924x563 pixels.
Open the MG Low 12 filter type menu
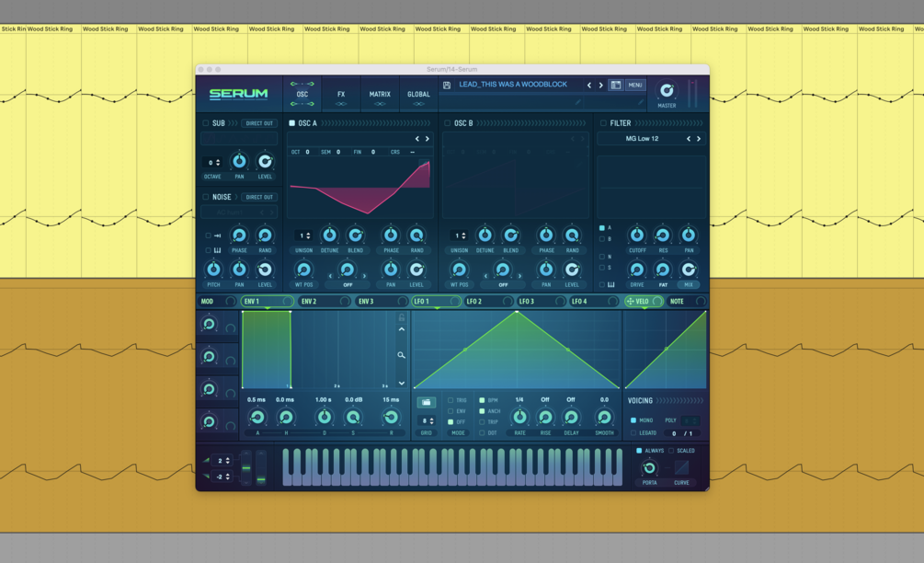tap(642, 139)
